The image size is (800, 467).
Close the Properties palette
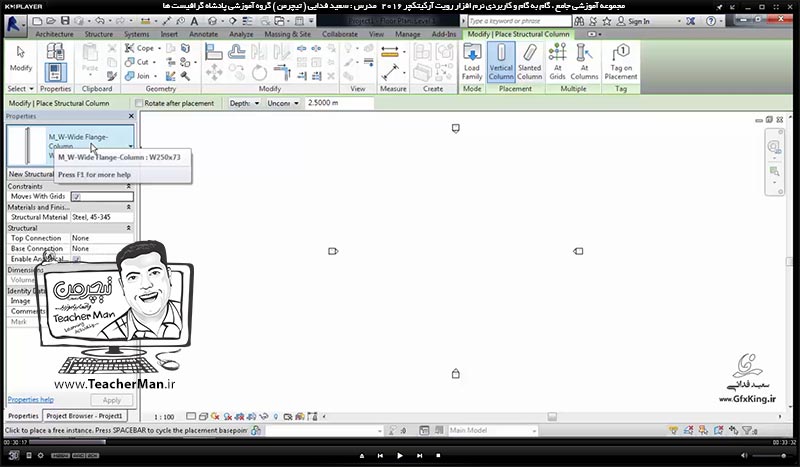click(131, 116)
